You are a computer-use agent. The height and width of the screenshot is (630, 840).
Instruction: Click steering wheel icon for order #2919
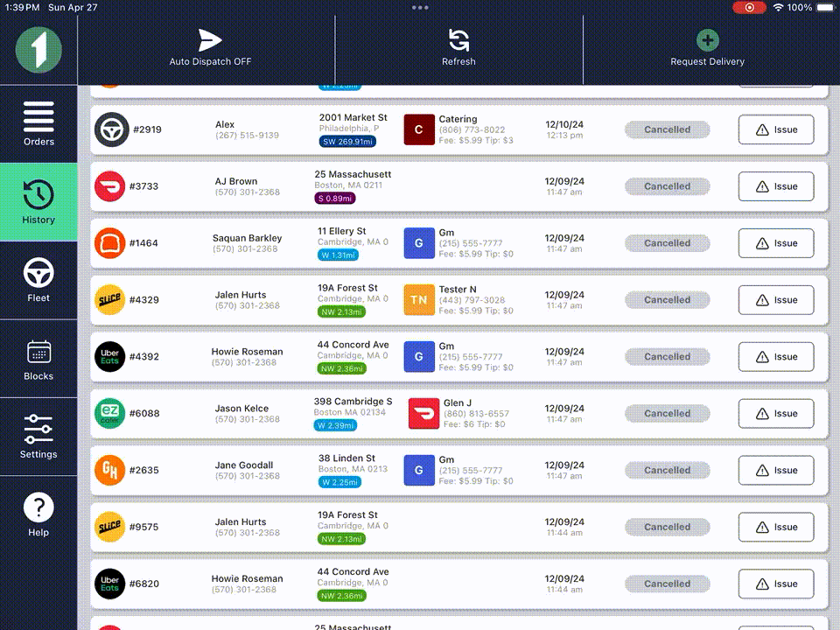(111, 129)
